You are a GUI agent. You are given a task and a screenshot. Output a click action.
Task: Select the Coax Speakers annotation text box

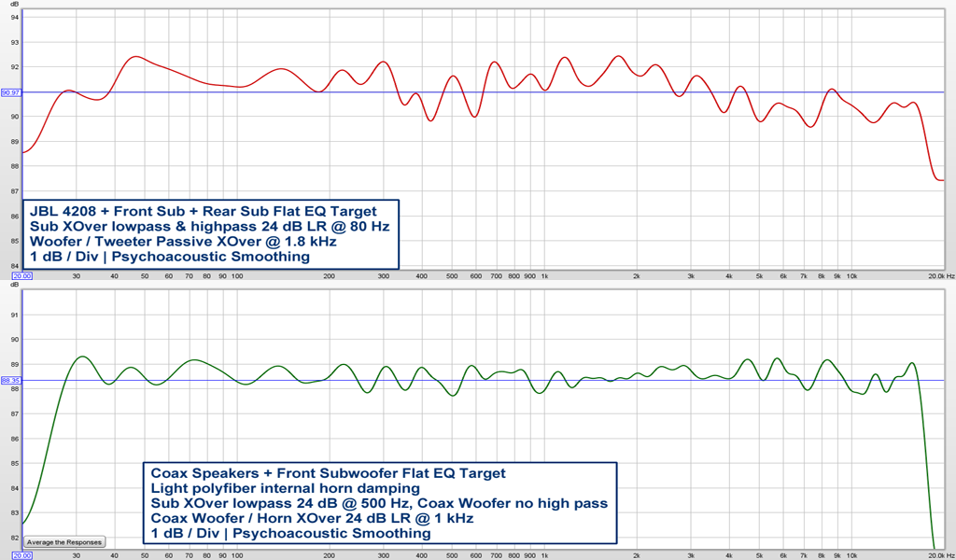pos(379,503)
